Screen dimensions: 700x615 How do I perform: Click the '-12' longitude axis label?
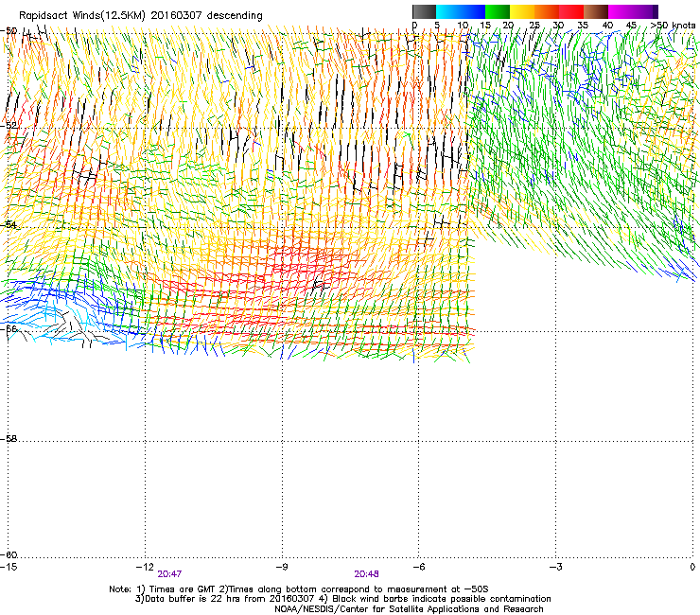click(x=145, y=567)
